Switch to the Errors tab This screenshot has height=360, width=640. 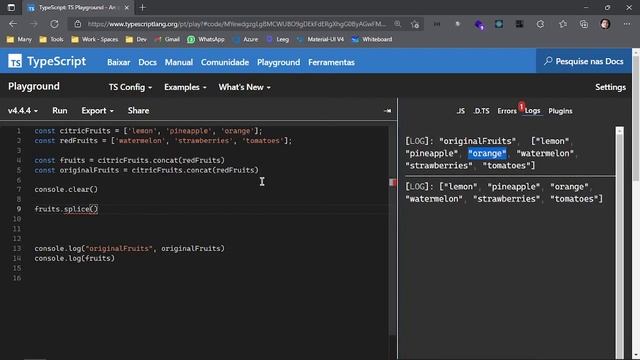tap(507, 111)
